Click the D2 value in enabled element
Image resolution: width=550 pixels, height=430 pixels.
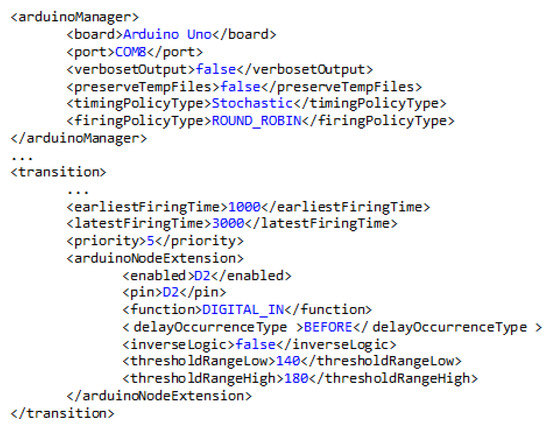click(x=202, y=276)
